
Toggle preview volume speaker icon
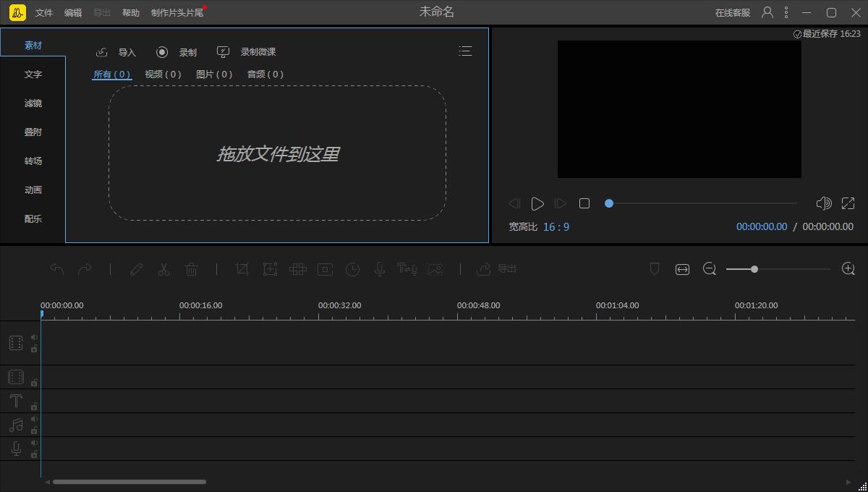click(823, 204)
